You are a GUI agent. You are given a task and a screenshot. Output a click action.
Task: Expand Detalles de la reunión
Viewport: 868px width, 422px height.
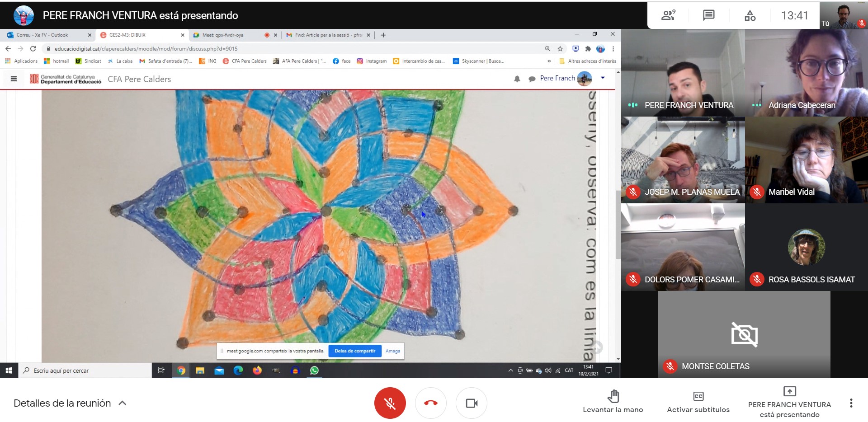[x=70, y=403]
